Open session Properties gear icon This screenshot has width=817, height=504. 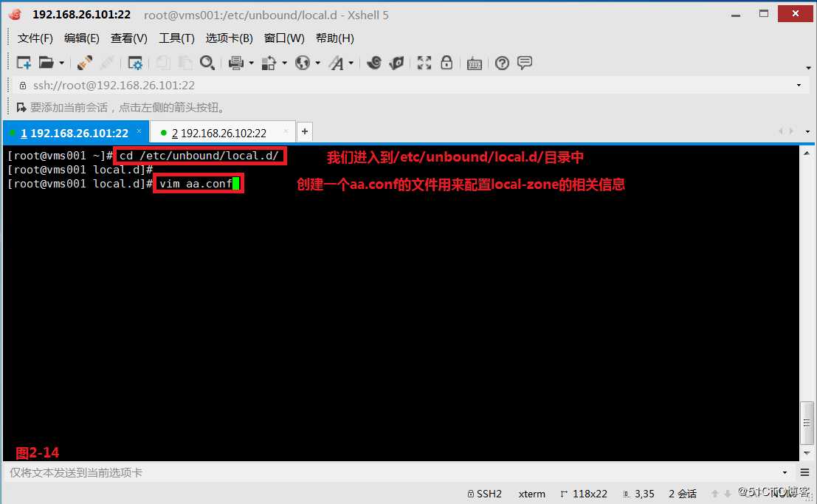coord(135,63)
